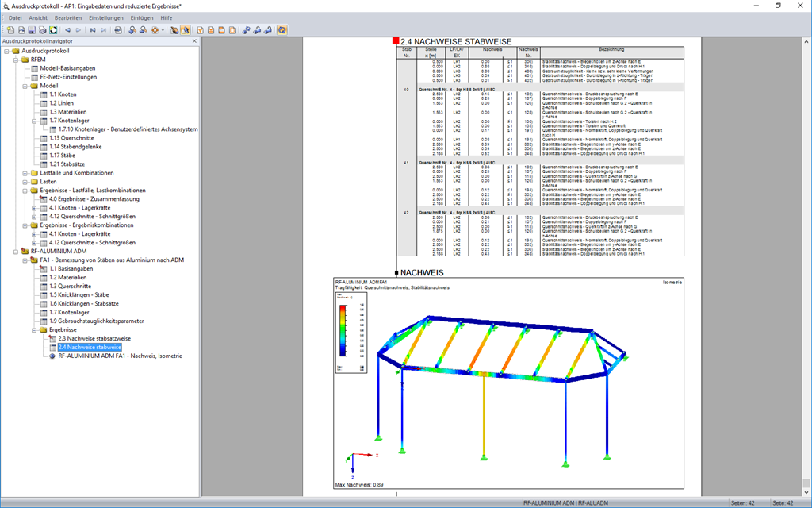This screenshot has height=508, width=812.
Task: Collapse FA1 - Bemessung von Stäben node
Action: coord(25,260)
